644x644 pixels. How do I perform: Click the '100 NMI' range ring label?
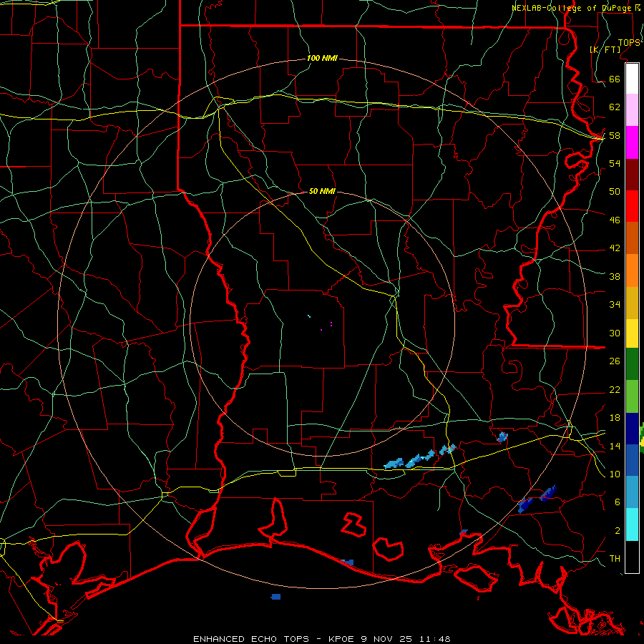coord(322,58)
